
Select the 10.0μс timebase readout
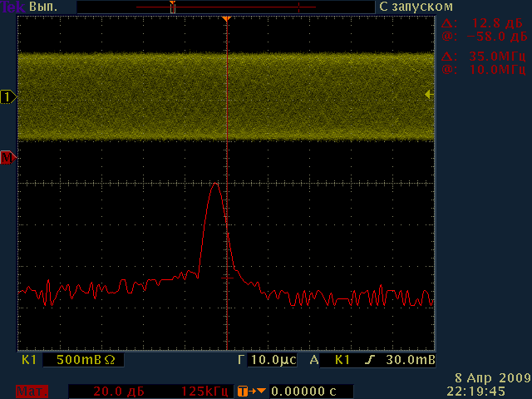click(273, 362)
